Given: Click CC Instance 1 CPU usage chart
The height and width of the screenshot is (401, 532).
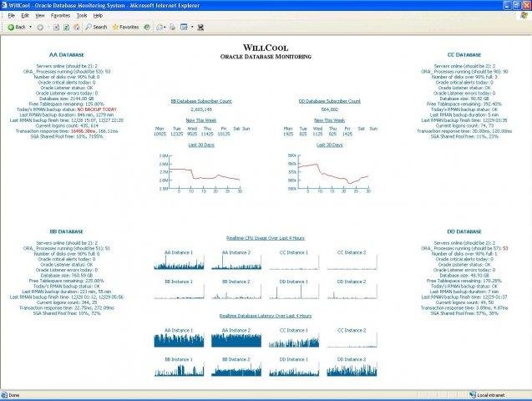Looking at the screenshot, I should pos(294,262).
